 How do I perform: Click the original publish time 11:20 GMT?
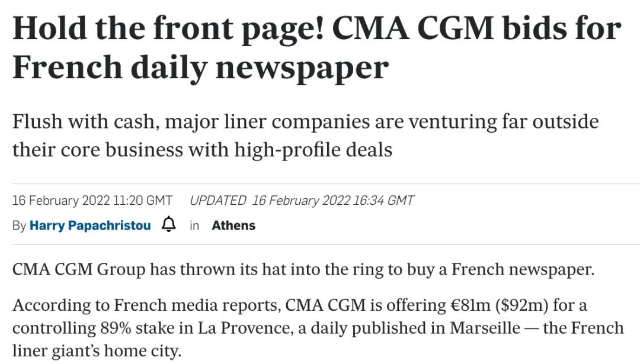pyautogui.click(x=142, y=200)
